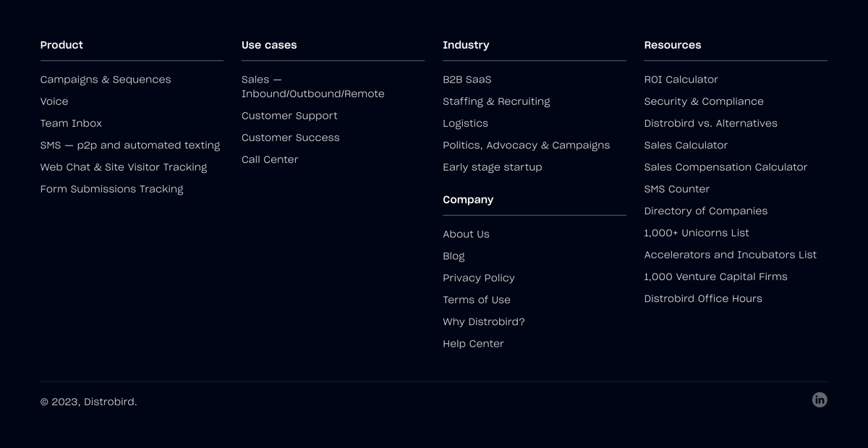The height and width of the screenshot is (448, 868).
Task: Launch the ROI Calculator
Action: 681,80
